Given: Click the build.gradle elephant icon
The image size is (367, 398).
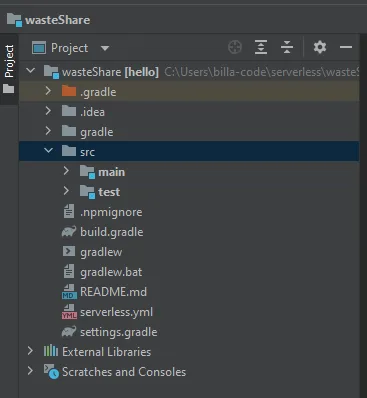Looking at the screenshot, I should point(69,231).
